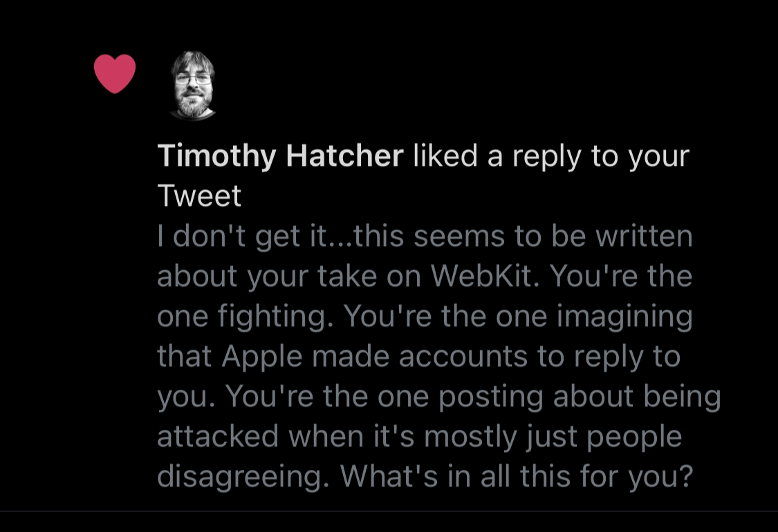Screen dimensions: 778x532
Task: Click the divider line below the notification
Action: (x=389, y=511)
